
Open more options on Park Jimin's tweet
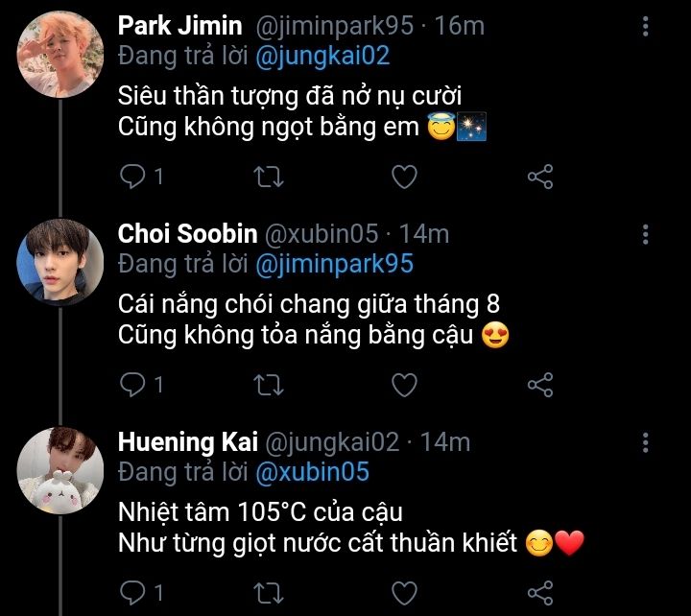[646, 26]
